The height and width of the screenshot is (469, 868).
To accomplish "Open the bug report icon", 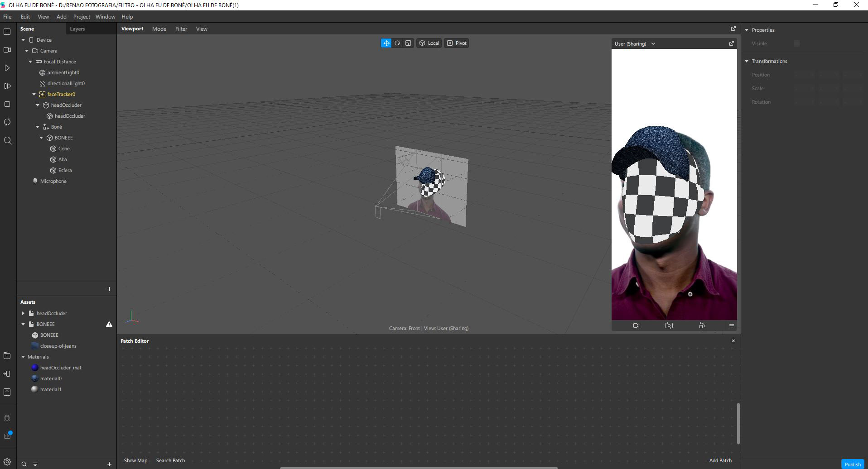I will pos(7,418).
